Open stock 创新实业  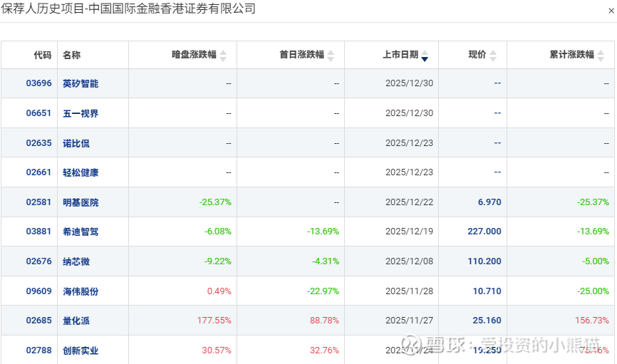click(81, 350)
